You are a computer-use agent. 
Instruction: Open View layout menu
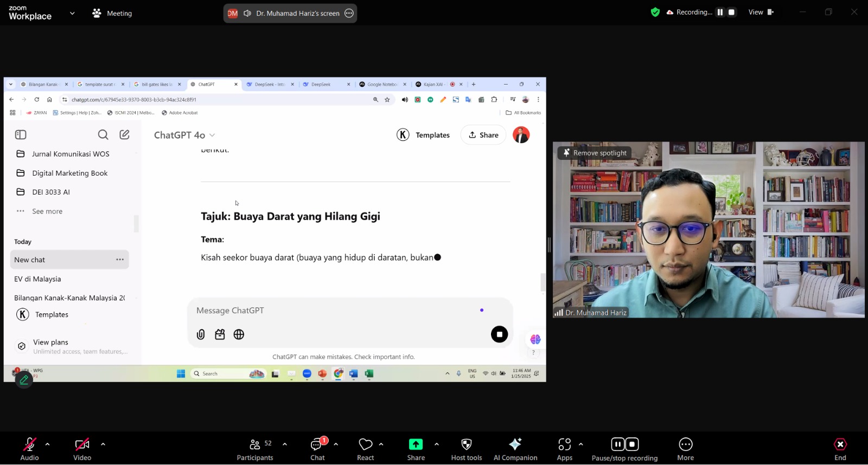pyautogui.click(x=761, y=12)
